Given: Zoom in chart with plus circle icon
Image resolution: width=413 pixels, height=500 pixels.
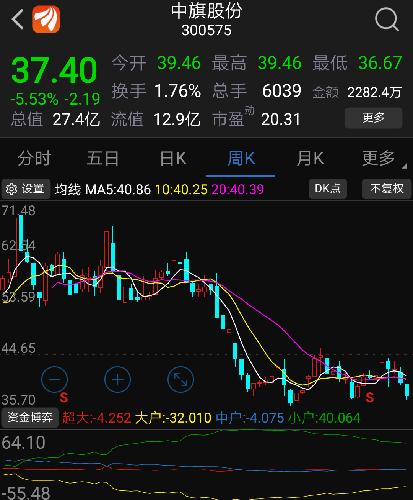Looking at the screenshot, I should pyautogui.click(x=117, y=379).
